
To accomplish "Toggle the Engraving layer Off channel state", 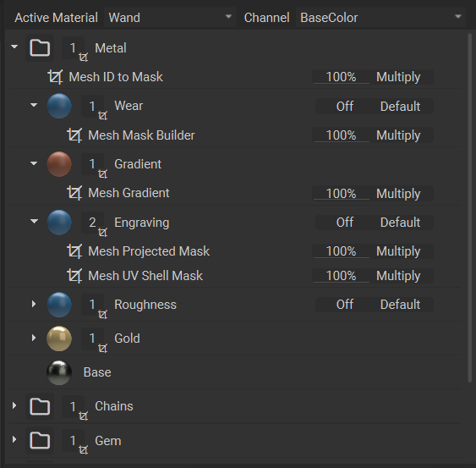I will pyautogui.click(x=344, y=223).
